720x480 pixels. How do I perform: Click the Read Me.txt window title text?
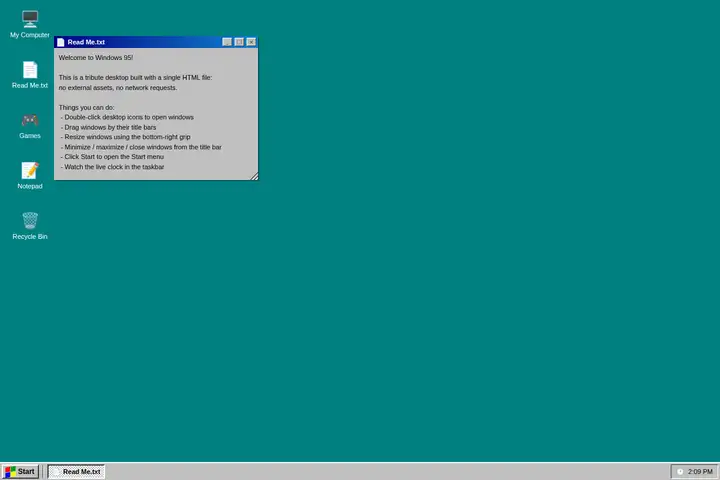point(86,42)
